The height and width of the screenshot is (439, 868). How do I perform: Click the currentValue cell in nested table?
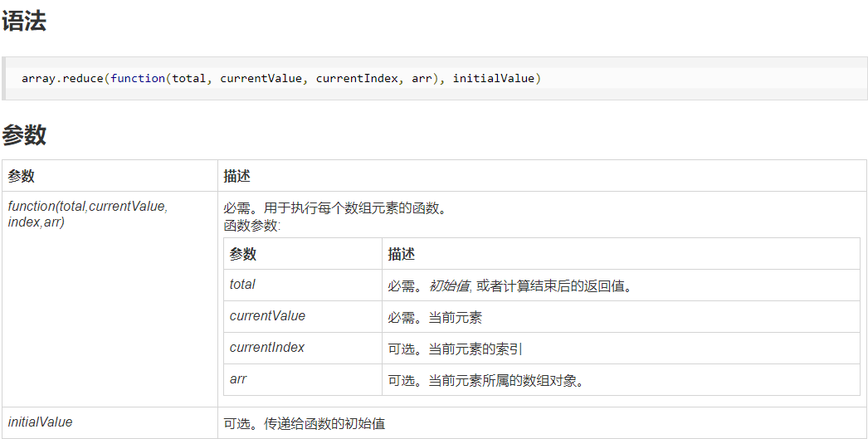(303, 317)
